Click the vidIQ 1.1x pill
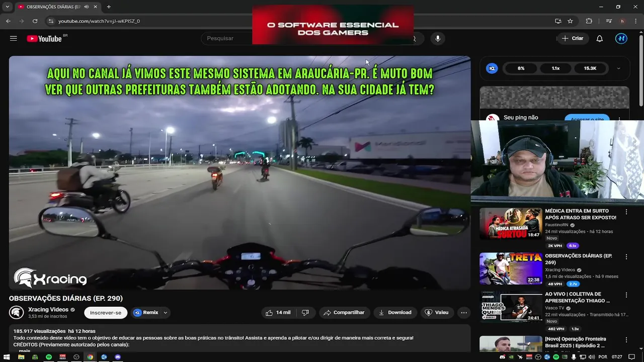 click(555, 68)
